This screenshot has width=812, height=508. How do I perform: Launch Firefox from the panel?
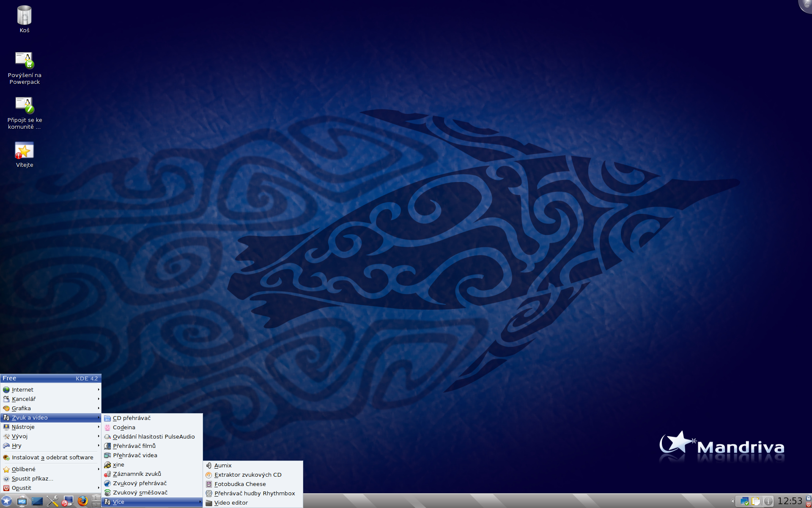[83, 501]
